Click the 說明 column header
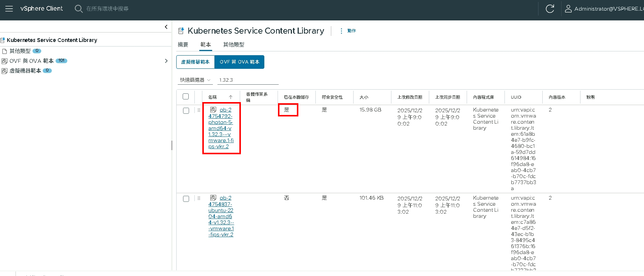Viewport: 644px width, 276px height. [590, 97]
